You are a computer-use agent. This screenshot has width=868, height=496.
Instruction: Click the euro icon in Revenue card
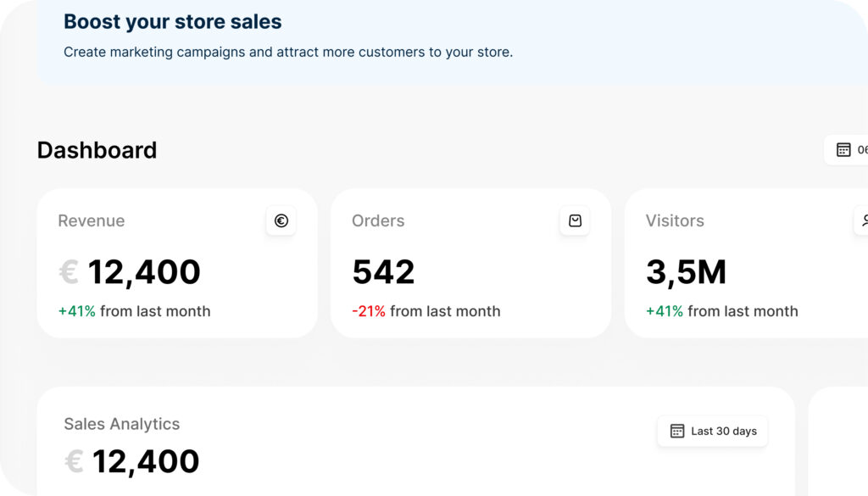[281, 221]
